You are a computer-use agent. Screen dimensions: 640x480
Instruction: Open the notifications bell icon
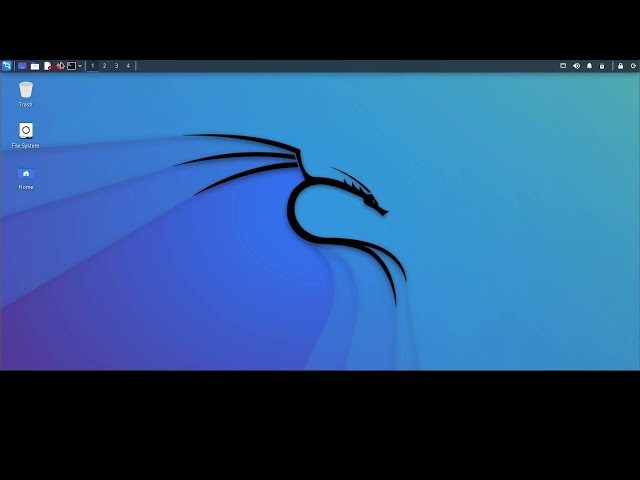tap(589, 66)
